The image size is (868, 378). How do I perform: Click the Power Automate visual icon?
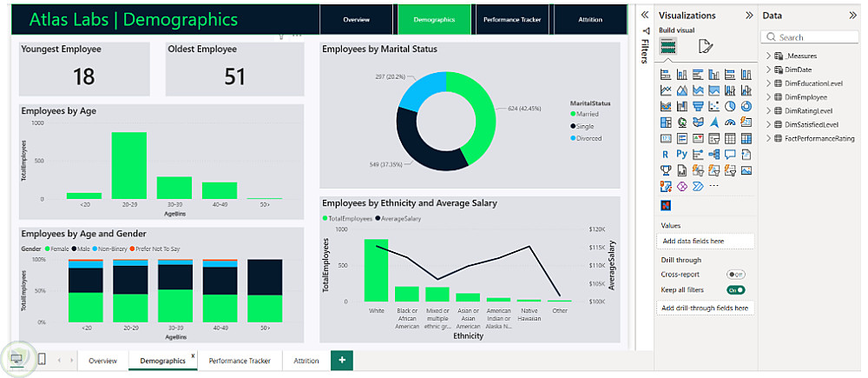(698, 186)
